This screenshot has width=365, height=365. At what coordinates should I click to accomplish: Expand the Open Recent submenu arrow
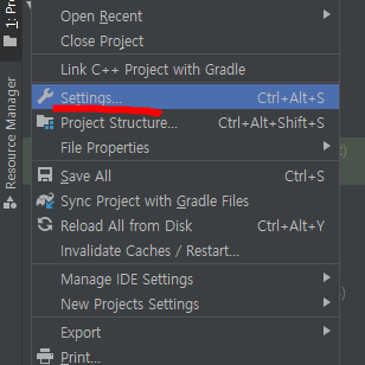point(327,14)
